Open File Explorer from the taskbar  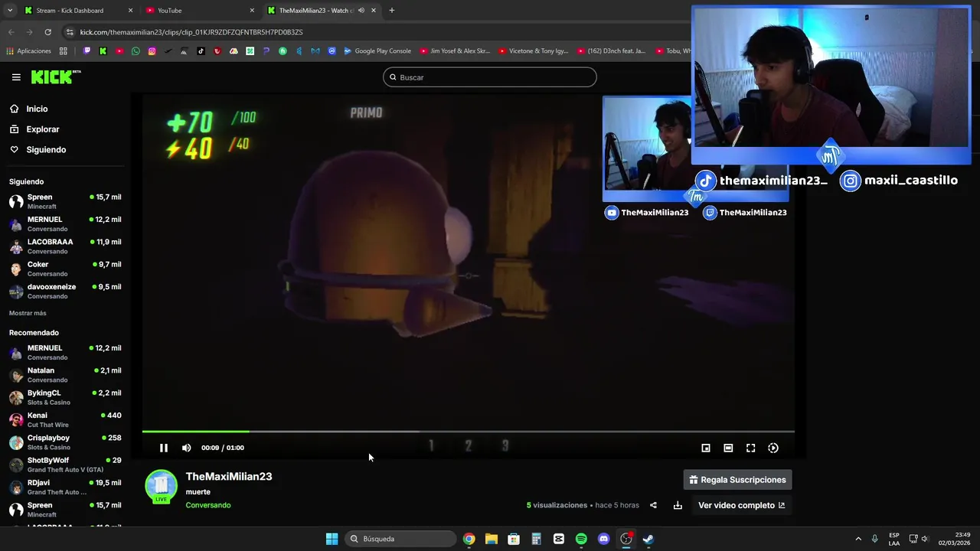click(491, 539)
